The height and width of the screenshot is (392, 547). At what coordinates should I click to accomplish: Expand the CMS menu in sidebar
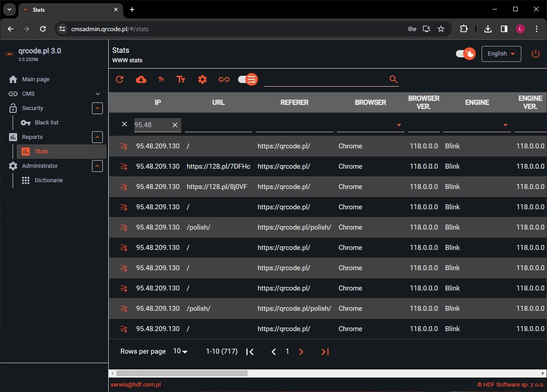coord(97,94)
